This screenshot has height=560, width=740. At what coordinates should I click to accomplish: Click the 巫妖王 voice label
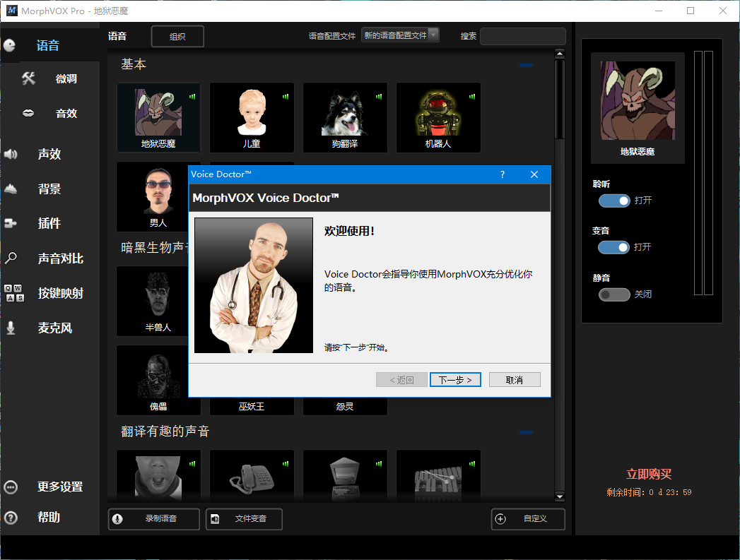[x=252, y=406]
